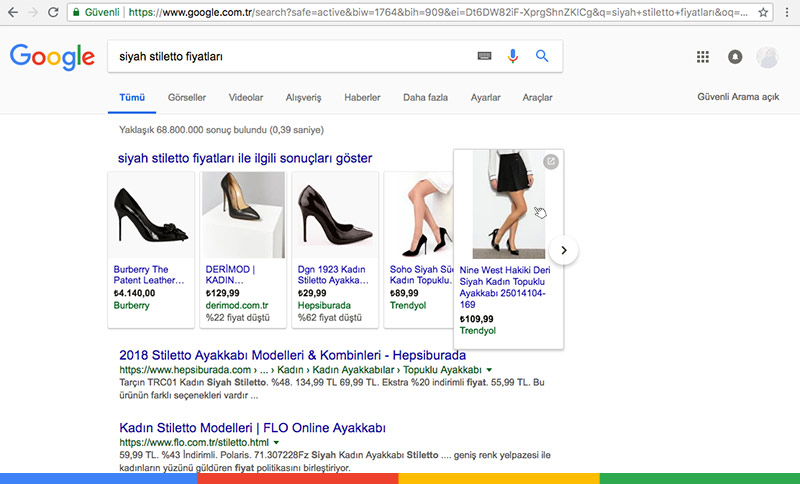Click Hepsiburada seller under Dgn 1923
This screenshot has width=800, height=484.
[x=324, y=305]
